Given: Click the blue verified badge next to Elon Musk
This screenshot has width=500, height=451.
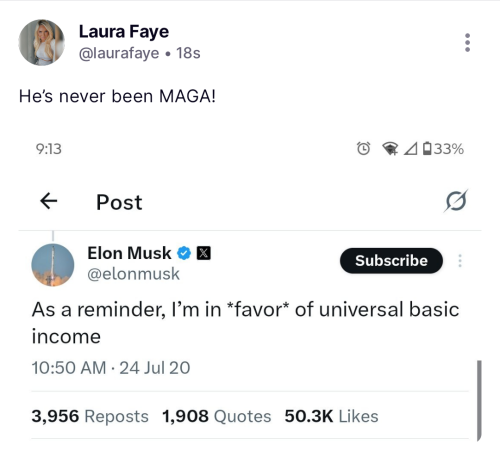Looking at the screenshot, I should 184,253.
